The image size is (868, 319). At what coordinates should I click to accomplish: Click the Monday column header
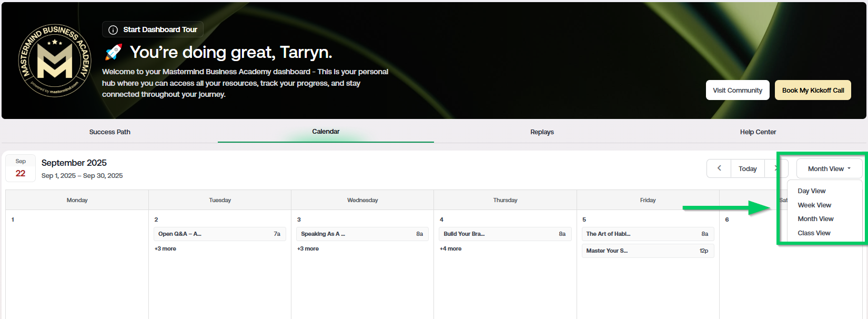[77, 200]
